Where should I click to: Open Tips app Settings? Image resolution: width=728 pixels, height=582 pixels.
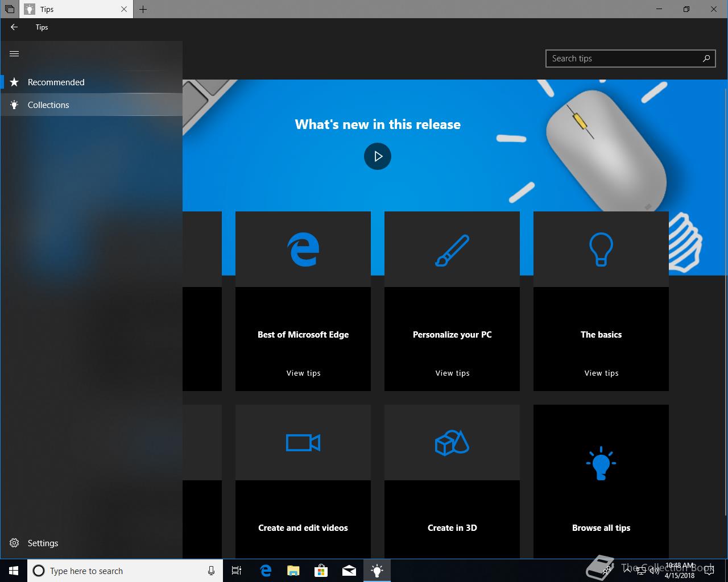[91, 543]
